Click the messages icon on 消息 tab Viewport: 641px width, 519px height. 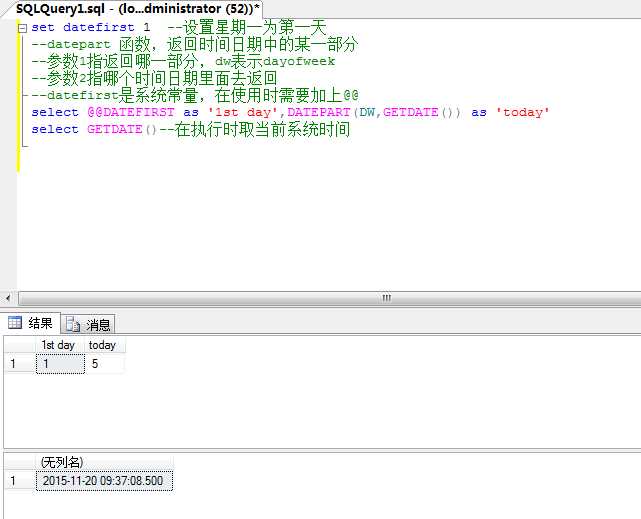pos(73,324)
